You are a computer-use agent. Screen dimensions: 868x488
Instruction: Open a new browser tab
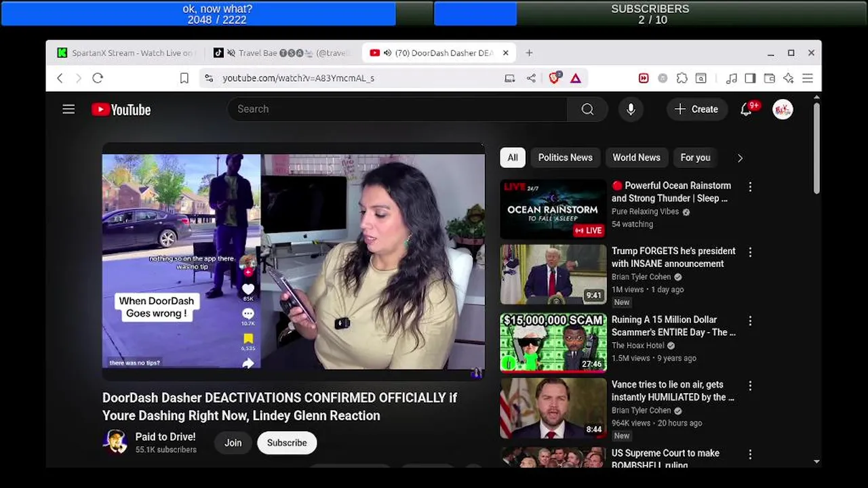(529, 53)
